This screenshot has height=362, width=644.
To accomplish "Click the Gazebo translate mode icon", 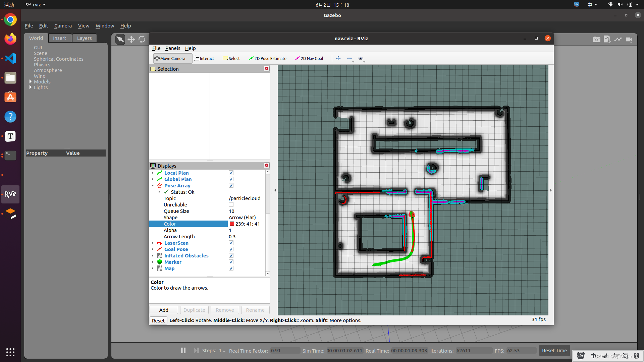I will [x=131, y=40].
